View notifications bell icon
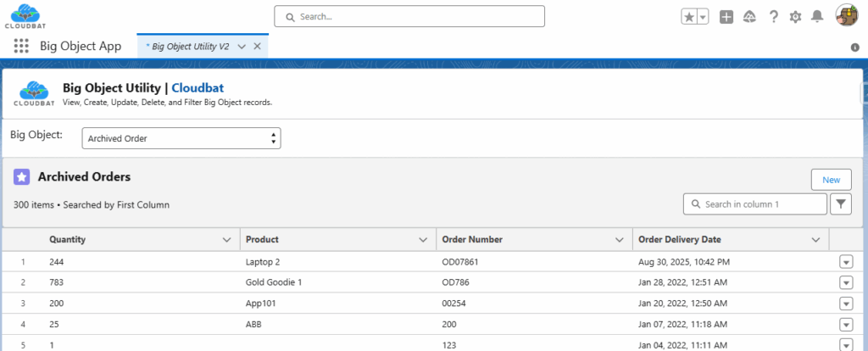The width and height of the screenshot is (868, 351). click(817, 17)
